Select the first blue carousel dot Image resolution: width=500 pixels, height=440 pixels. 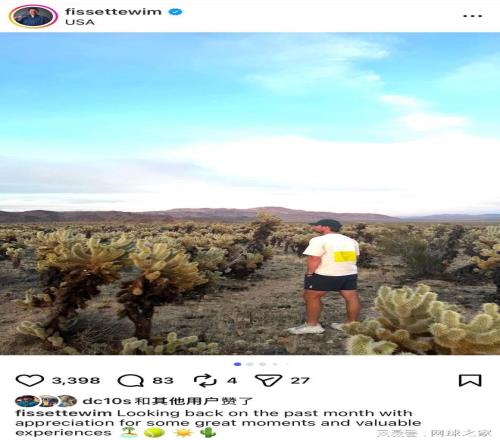(238, 364)
